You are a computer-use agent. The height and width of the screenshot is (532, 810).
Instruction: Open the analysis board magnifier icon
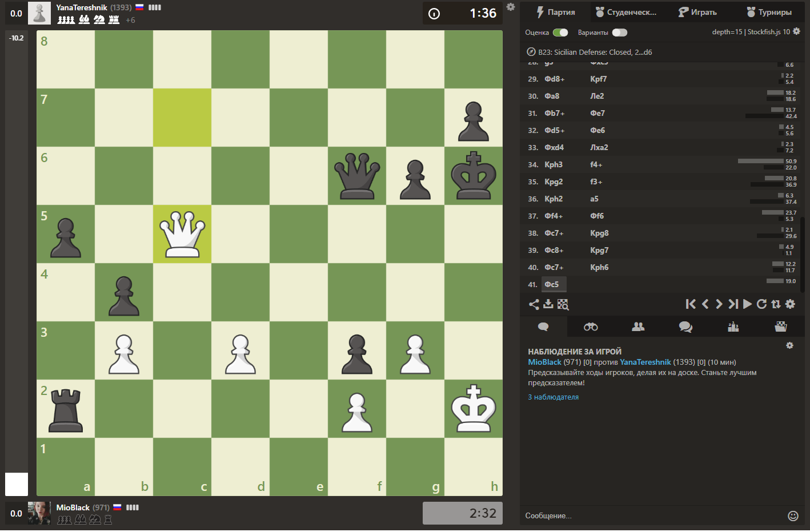tap(563, 304)
